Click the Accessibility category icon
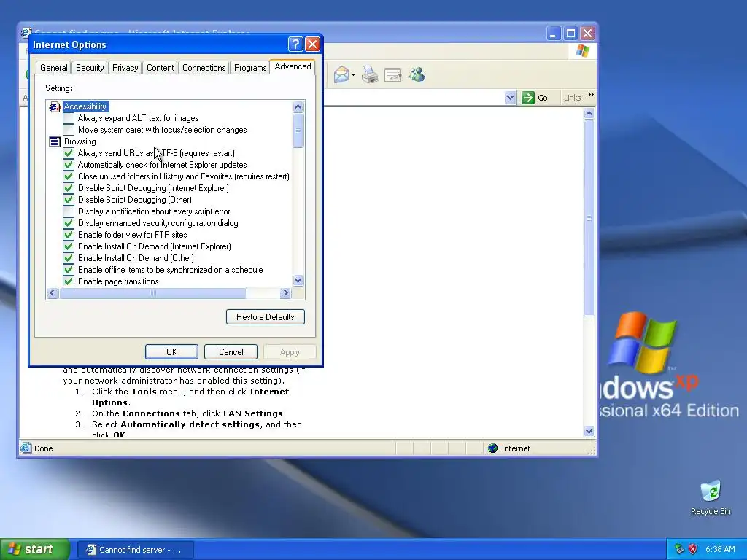The height and width of the screenshot is (560, 747). (55, 106)
